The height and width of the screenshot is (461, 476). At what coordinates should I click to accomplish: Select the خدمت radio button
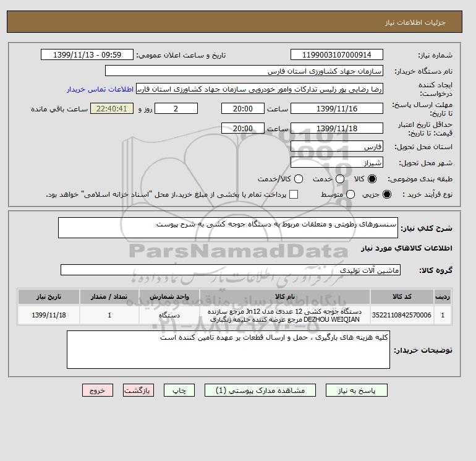click(340, 179)
